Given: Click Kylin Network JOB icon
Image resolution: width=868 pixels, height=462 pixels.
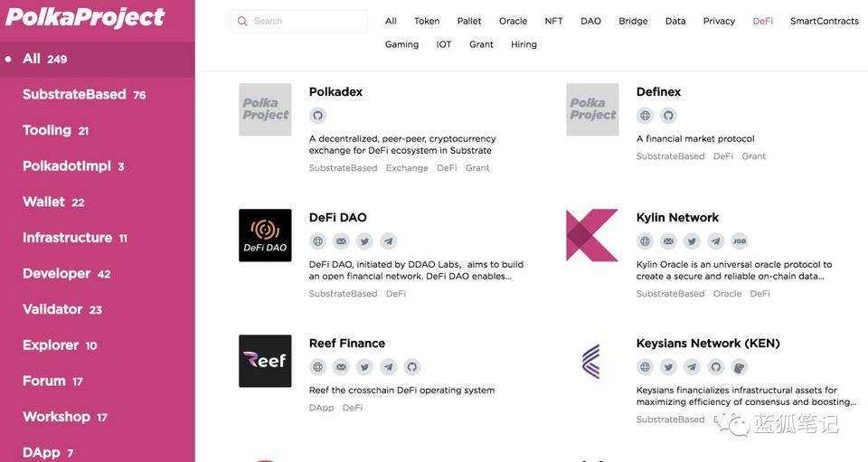Looking at the screenshot, I should [740, 241].
